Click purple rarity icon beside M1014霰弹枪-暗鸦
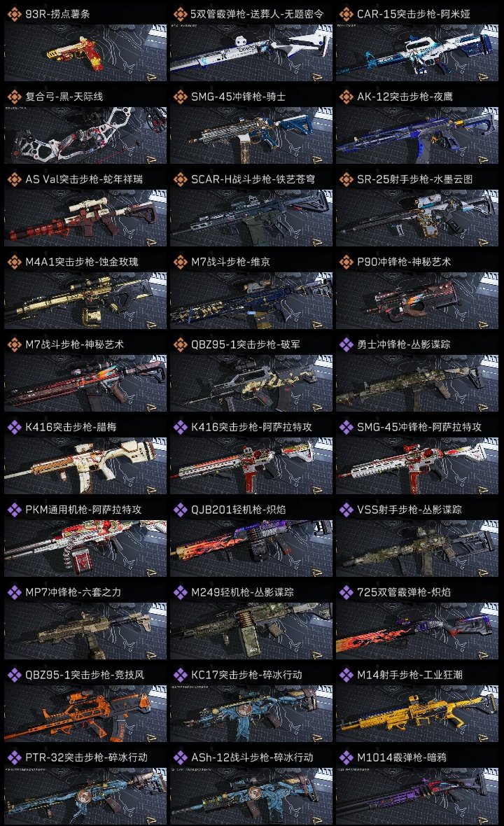The width and height of the screenshot is (504, 826). click(346, 757)
